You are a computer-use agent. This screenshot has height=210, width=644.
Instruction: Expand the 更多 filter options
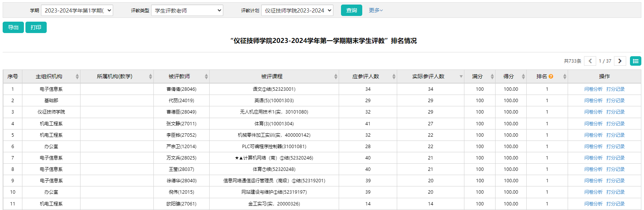click(376, 11)
